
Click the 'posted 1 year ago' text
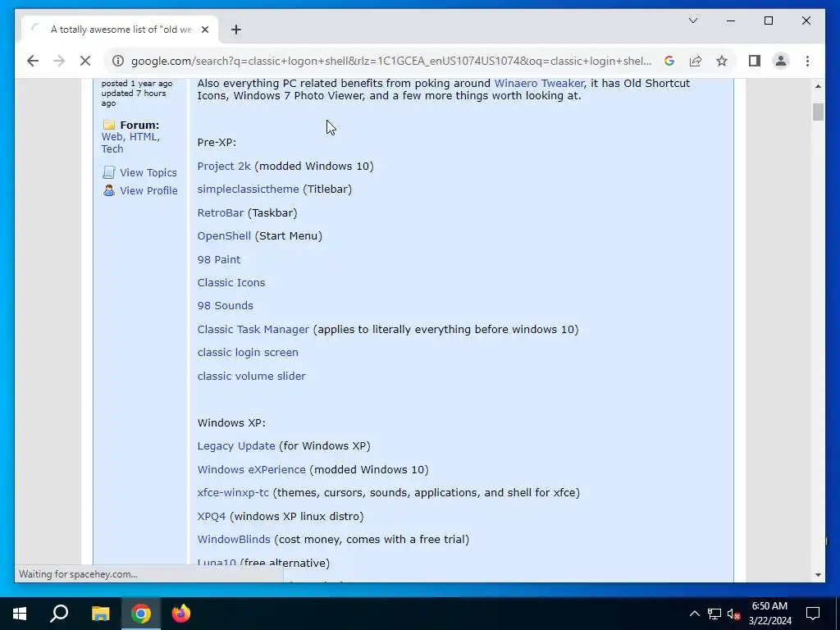(137, 83)
